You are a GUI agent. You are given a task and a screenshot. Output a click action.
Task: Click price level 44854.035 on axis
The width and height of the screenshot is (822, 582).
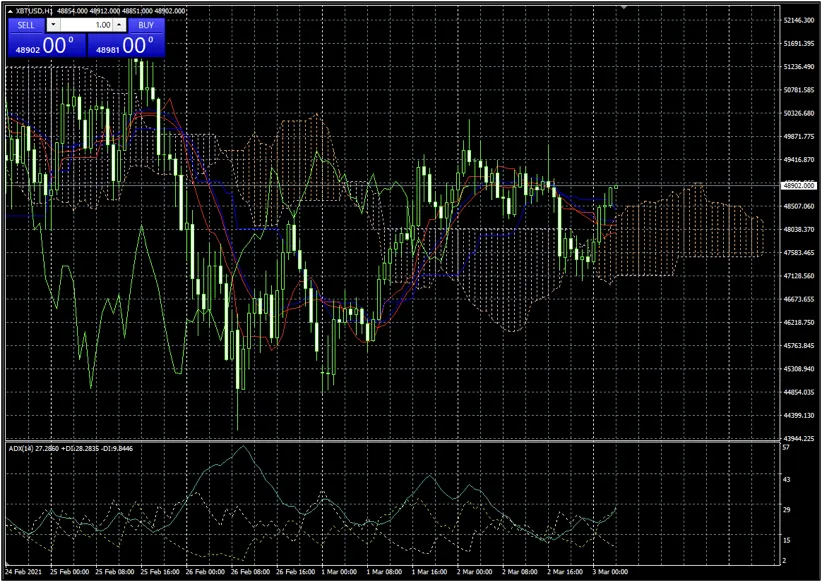799,392
